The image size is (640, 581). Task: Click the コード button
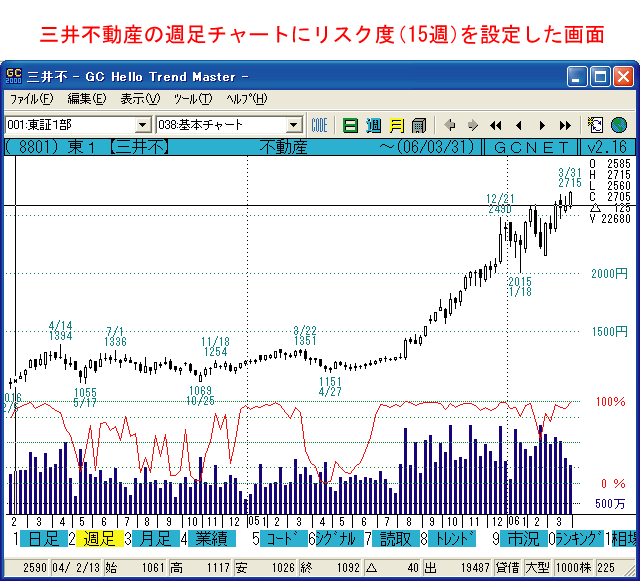(x=284, y=539)
